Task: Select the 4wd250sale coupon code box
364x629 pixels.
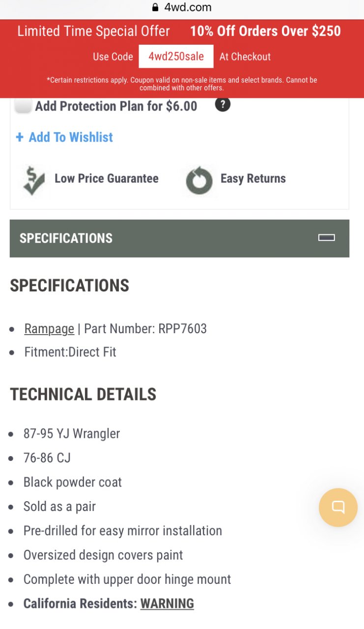Action: click(176, 57)
